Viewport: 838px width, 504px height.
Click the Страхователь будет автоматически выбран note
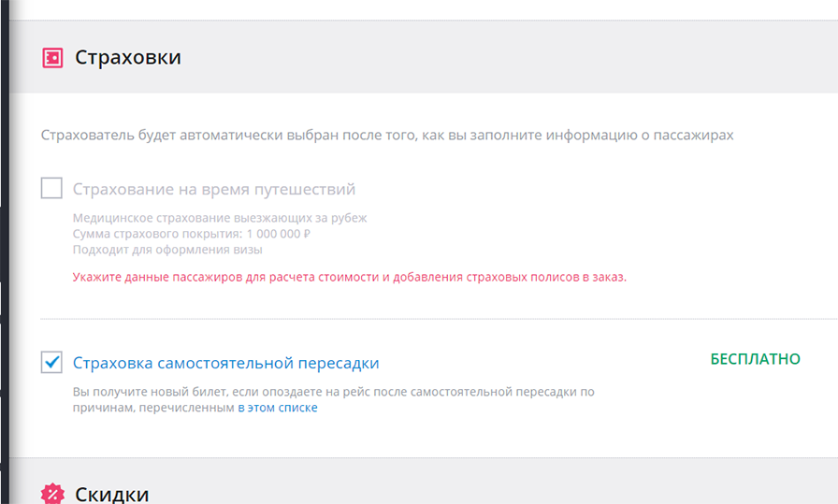(x=387, y=136)
